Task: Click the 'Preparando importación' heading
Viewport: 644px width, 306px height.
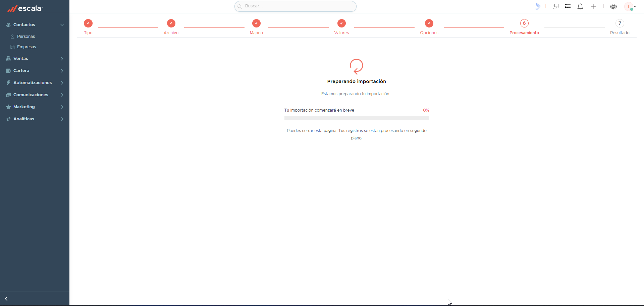Action: pos(357,81)
